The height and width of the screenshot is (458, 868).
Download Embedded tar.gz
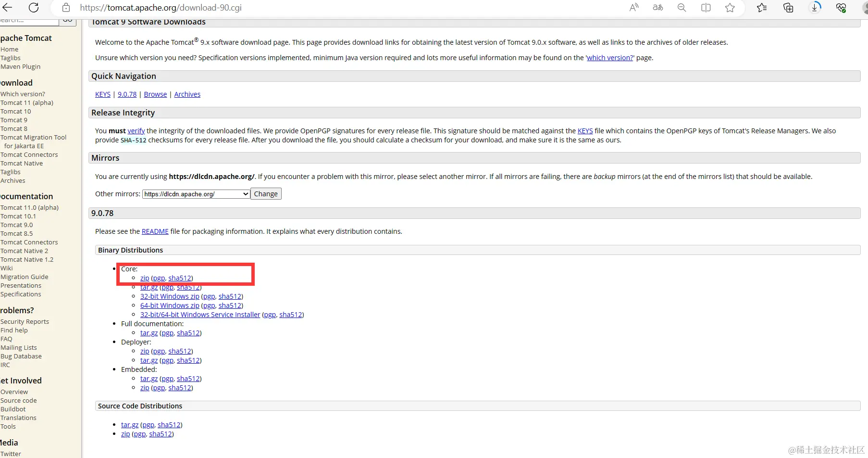(x=149, y=379)
